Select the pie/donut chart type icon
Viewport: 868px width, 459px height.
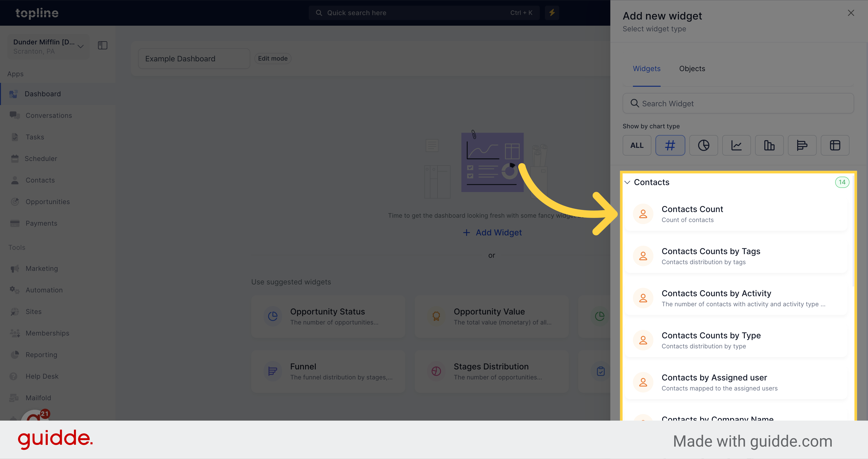[703, 145]
